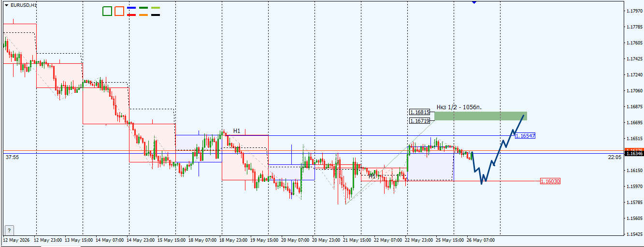Click the 18 May 07:00 time axis label
The height and width of the screenshot is (247, 644).
[202, 240]
